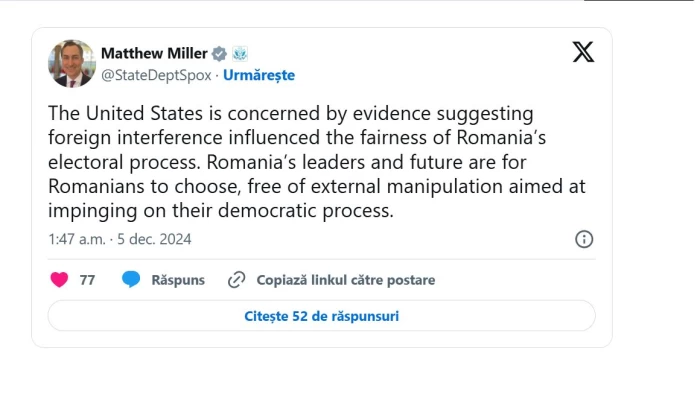Click the 5 dec. 2024 date
700x412 pixels.
point(153,239)
